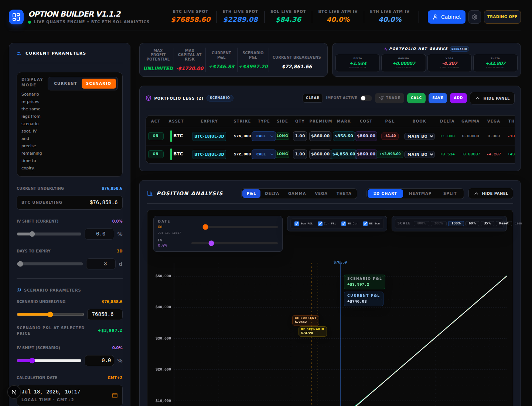Viewport: 532px width, 406px height.
Task: Click the scenario underlying orange slider handle
Action: pos(50,314)
